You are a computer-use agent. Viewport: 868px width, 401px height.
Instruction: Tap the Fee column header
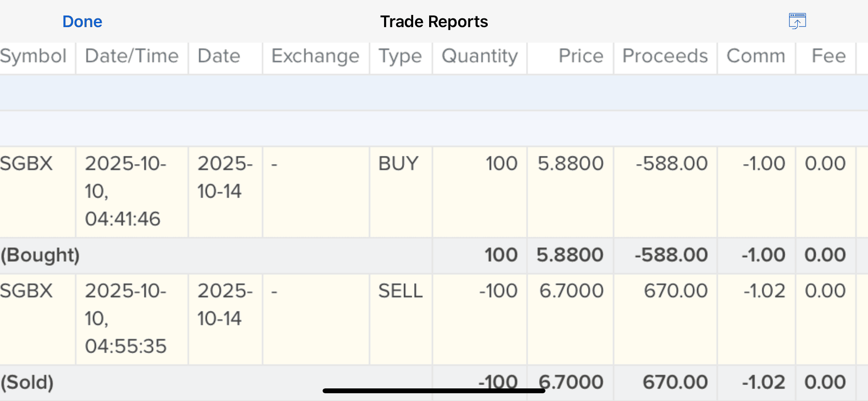click(828, 56)
